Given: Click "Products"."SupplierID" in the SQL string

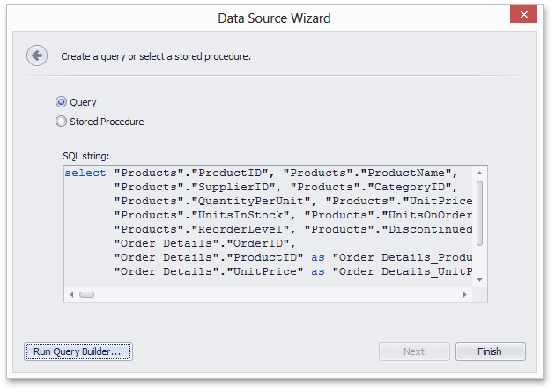Looking at the screenshot, I should pyautogui.click(x=195, y=187).
